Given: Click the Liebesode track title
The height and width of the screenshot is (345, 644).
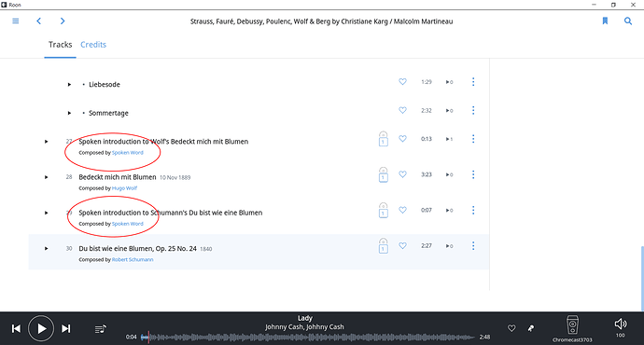Looking at the screenshot, I should [x=105, y=85].
